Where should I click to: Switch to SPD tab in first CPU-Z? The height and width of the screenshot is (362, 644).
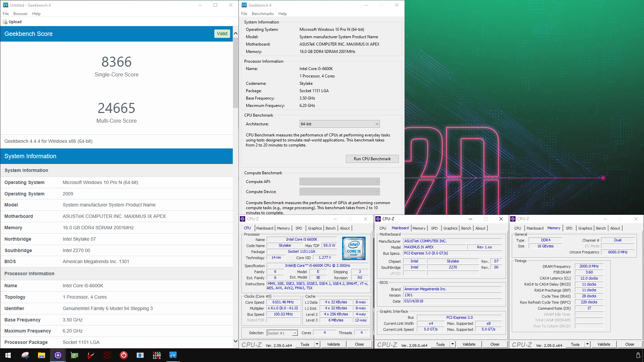click(299, 228)
